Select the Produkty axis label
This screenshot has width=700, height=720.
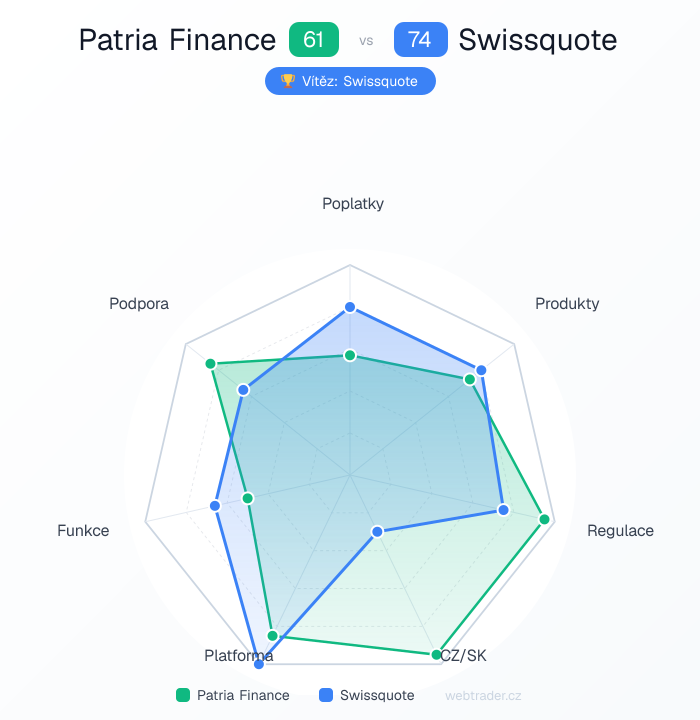567,303
